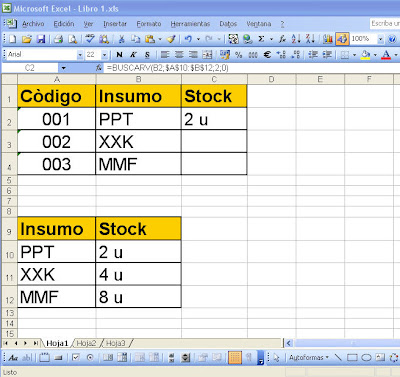Switch to the Hoja2 sheet tab
Image resolution: width=400 pixels, height=377 pixels.
pyautogui.click(x=86, y=343)
